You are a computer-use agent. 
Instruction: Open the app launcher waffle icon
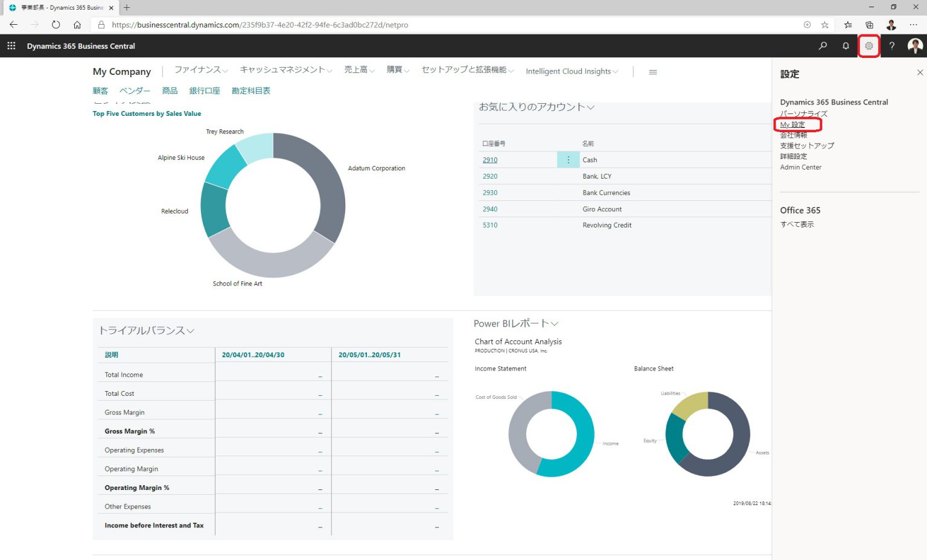[x=11, y=46]
